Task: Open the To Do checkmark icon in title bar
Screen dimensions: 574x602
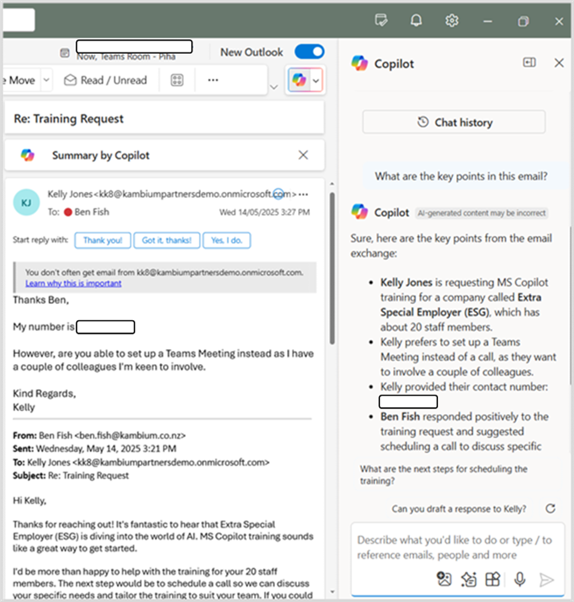Action: click(x=381, y=20)
